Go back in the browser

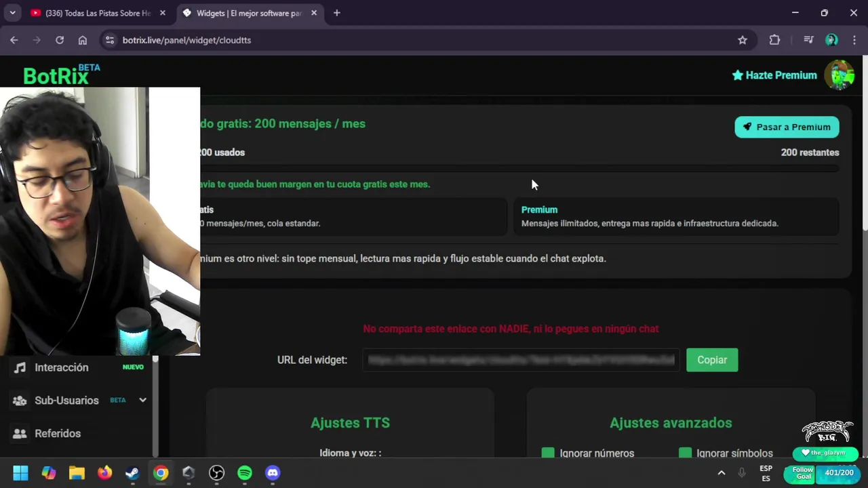click(x=14, y=40)
